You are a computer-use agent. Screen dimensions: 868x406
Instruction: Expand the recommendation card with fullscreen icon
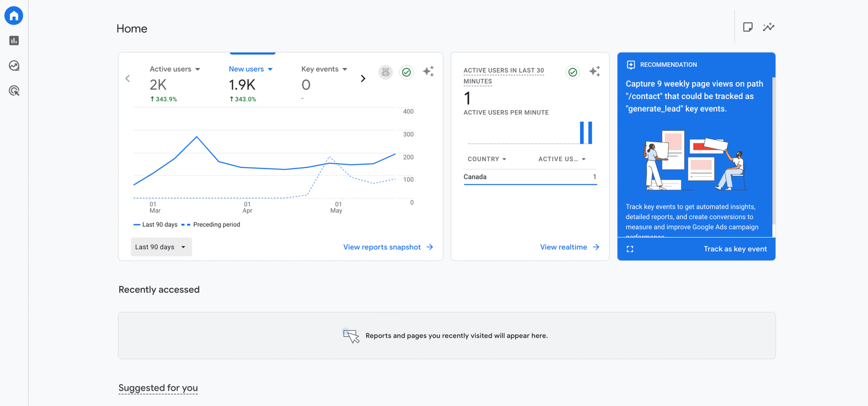(630, 249)
